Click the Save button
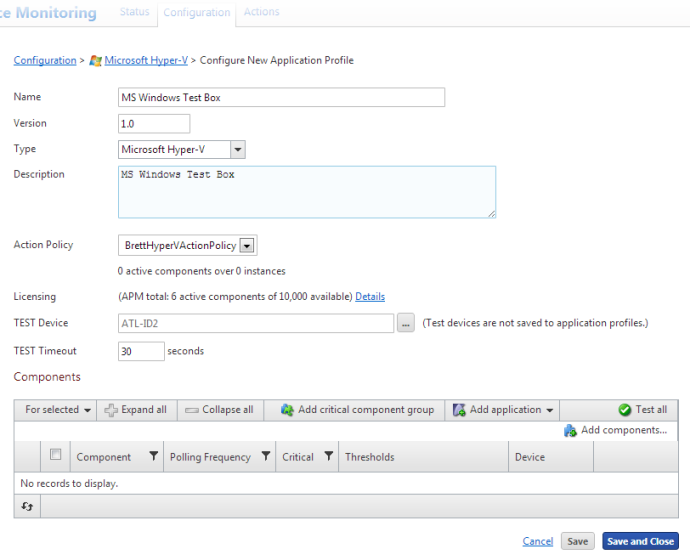 [577, 541]
